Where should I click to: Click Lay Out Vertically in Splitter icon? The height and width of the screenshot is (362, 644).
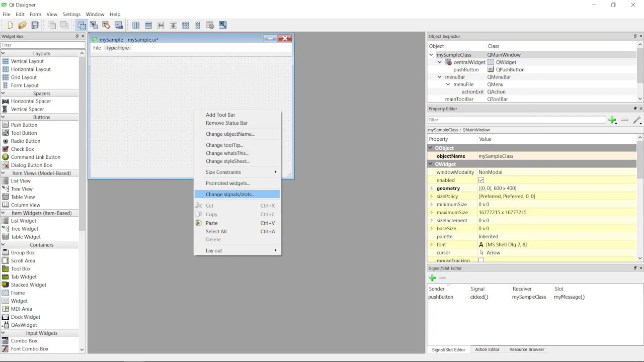click(173, 25)
